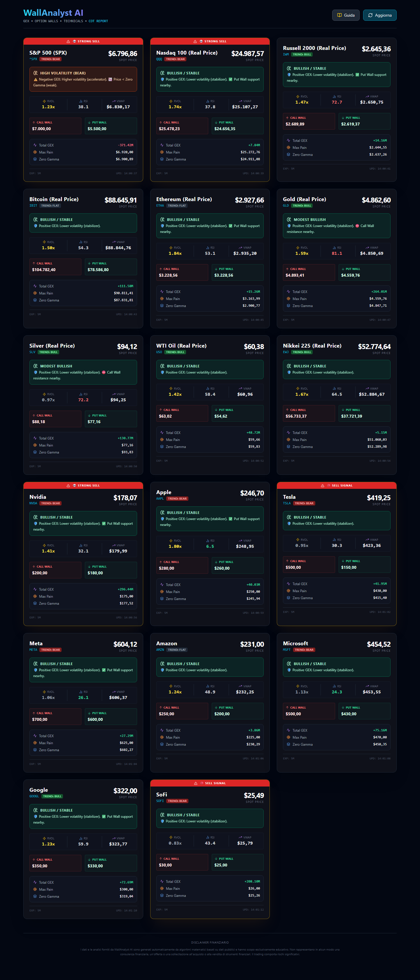Image resolution: width=420 pixels, height=980 pixels.
Task: Click the Total GEX pulse icon in Google card
Action: point(35,882)
